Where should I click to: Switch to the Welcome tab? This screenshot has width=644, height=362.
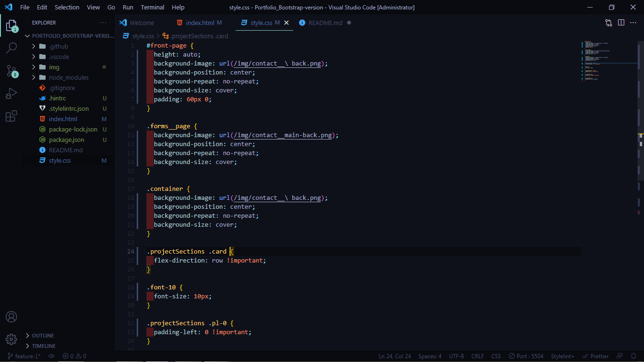click(142, 23)
